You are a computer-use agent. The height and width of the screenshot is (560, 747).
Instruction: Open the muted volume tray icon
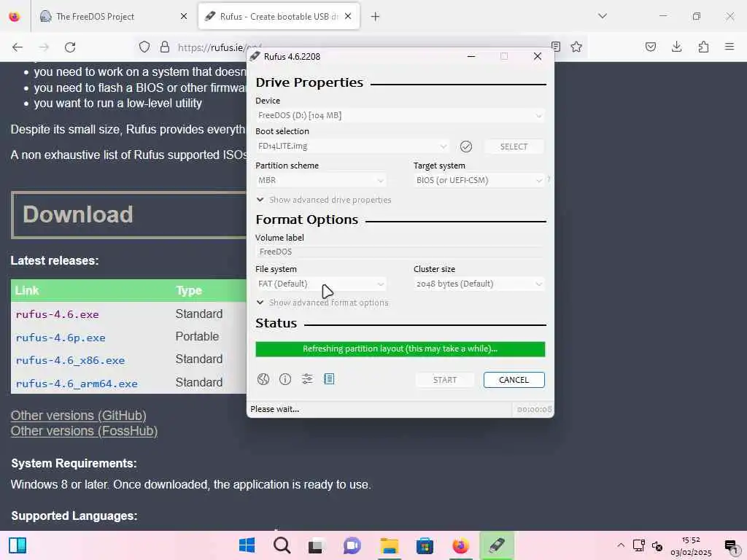[x=657, y=545]
